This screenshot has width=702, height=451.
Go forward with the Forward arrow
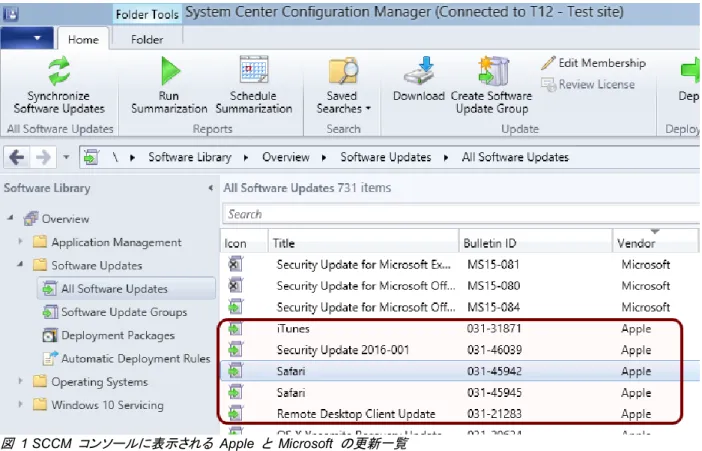point(43,157)
